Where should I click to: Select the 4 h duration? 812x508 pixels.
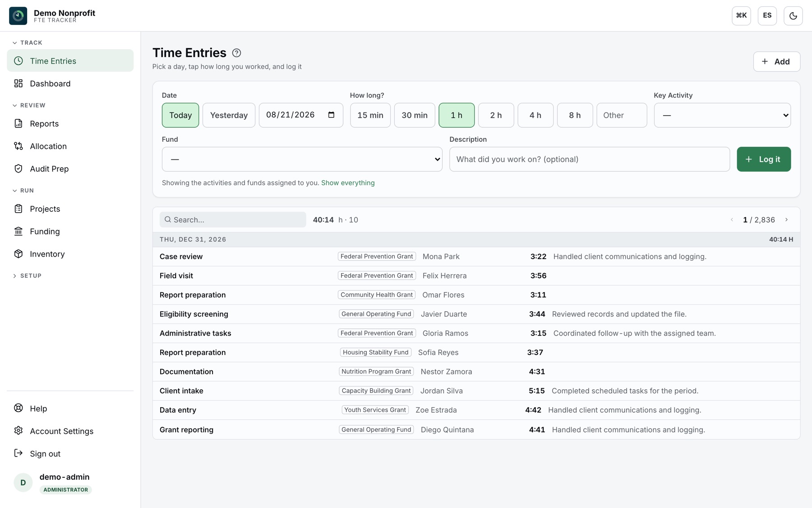point(535,115)
